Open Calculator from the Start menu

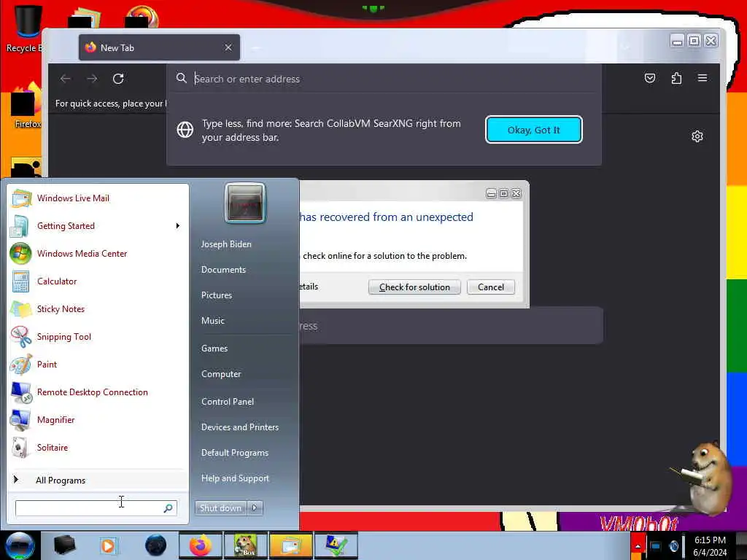click(x=98, y=281)
